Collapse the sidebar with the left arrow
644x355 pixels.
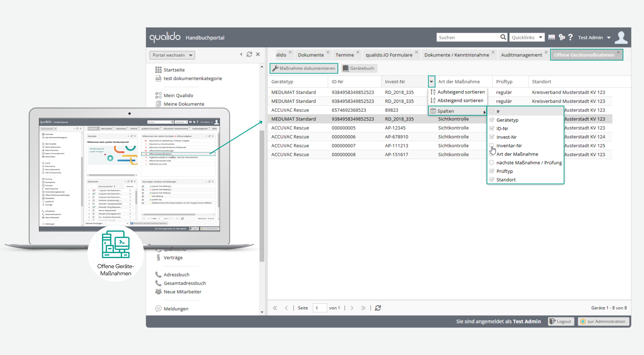click(241, 54)
